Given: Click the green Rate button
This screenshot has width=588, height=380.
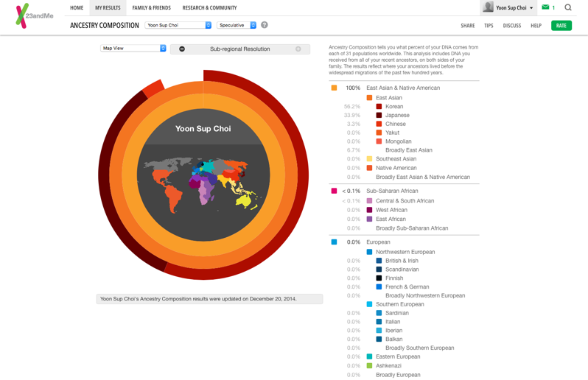Looking at the screenshot, I should (x=561, y=26).
